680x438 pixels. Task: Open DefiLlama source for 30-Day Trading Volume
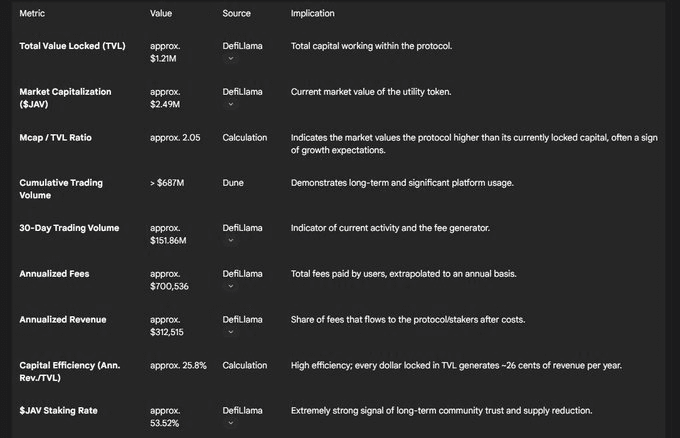point(242,228)
